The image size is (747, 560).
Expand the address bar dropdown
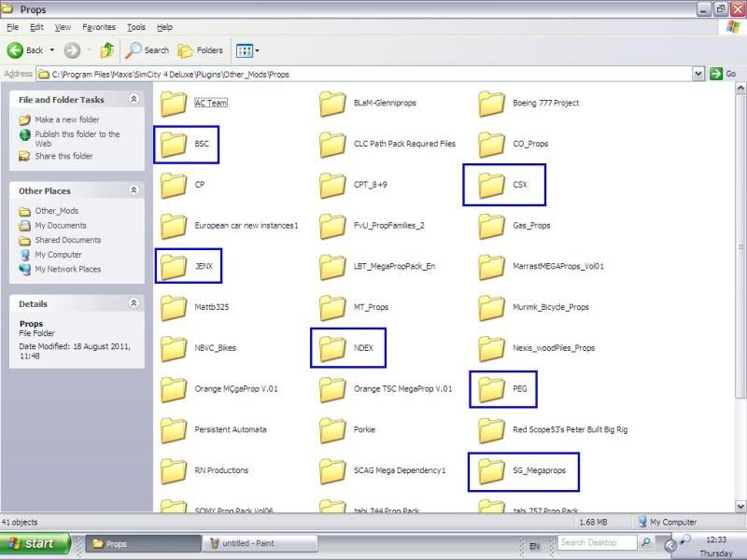click(x=698, y=74)
